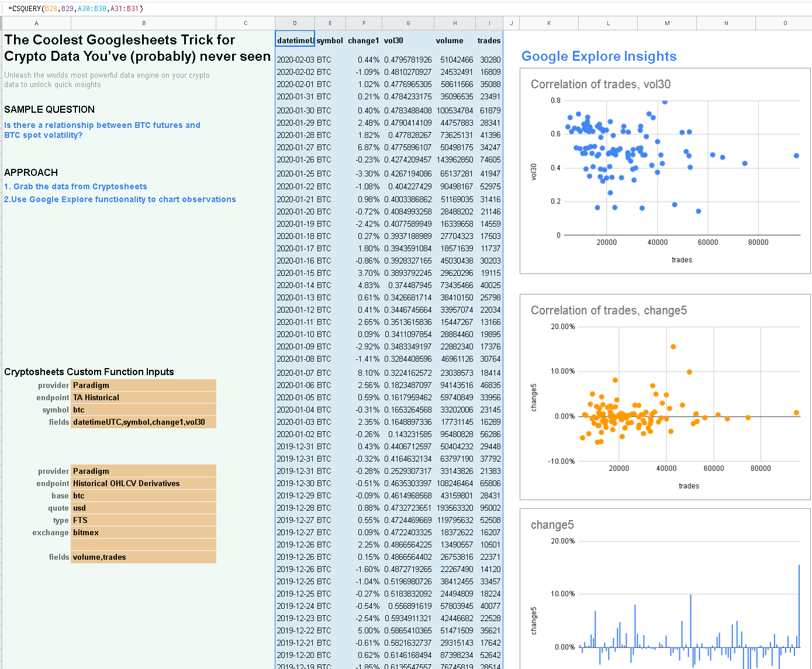Select trades cell 10501

tap(489, 545)
